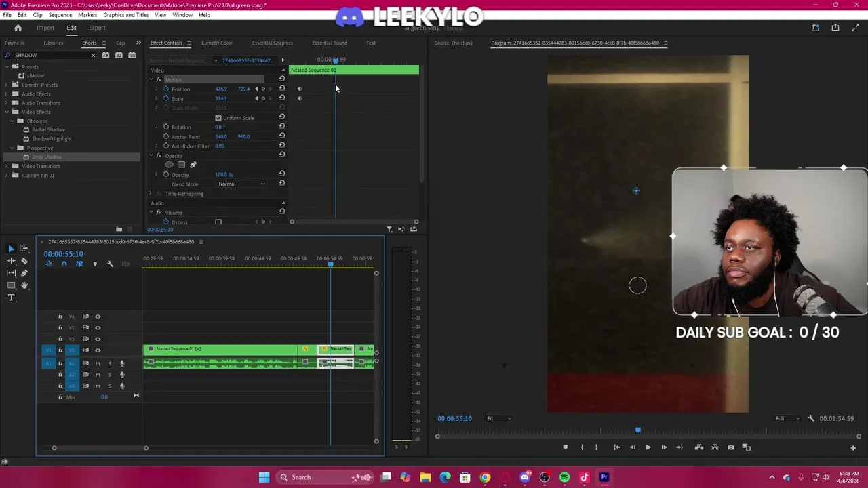Switch to the Export workspace
This screenshot has width=868, height=488.
coord(97,28)
